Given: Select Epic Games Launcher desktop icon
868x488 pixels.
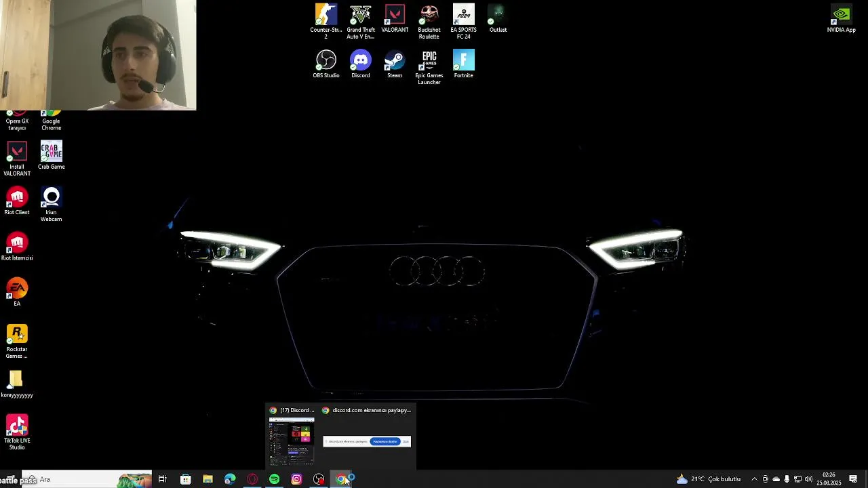Looking at the screenshot, I should point(429,68).
